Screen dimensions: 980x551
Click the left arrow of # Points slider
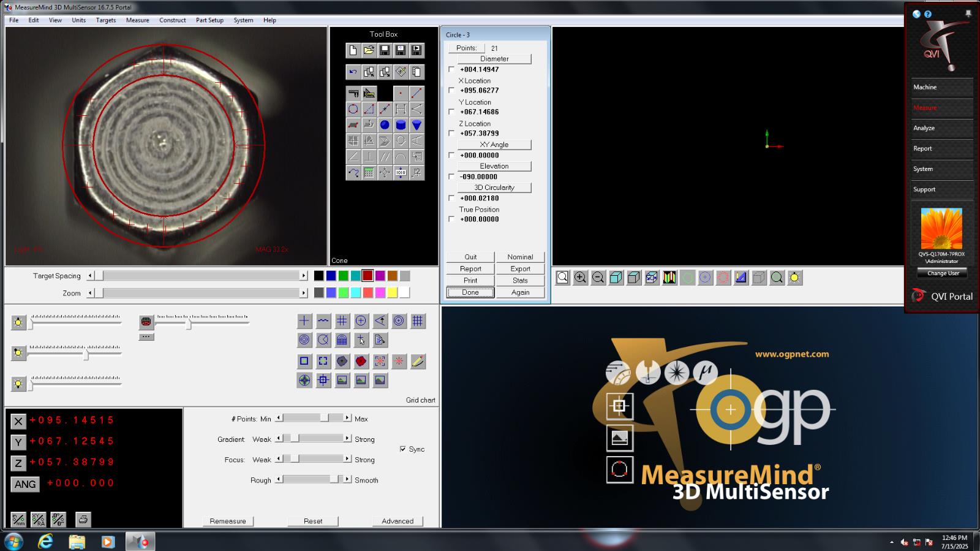coord(279,418)
